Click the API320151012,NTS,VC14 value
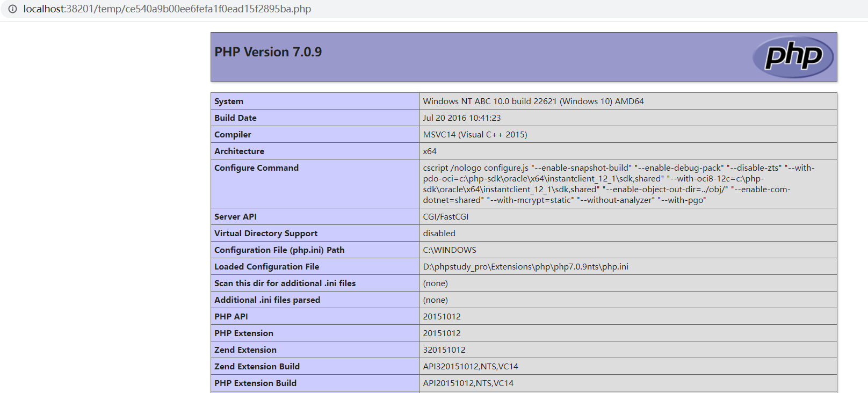This screenshot has width=868, height=393. [471, 367]
